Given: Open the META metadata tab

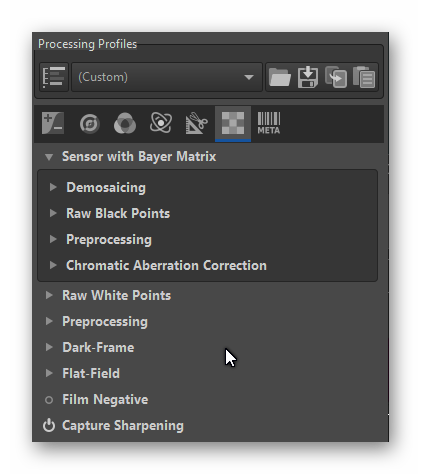Looking at the screenshot, I should click(x=269, y=123).
